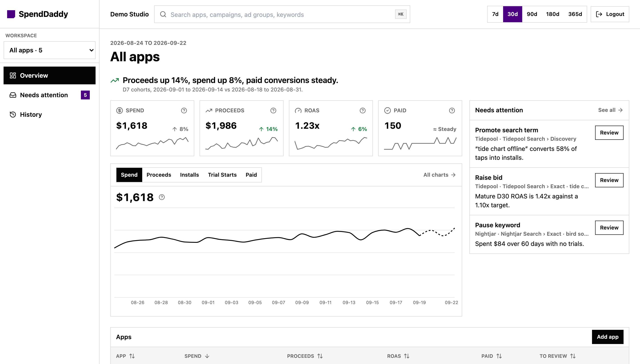Click the Add app button
This screenshot has height=364, width=640.
(608, 337)
